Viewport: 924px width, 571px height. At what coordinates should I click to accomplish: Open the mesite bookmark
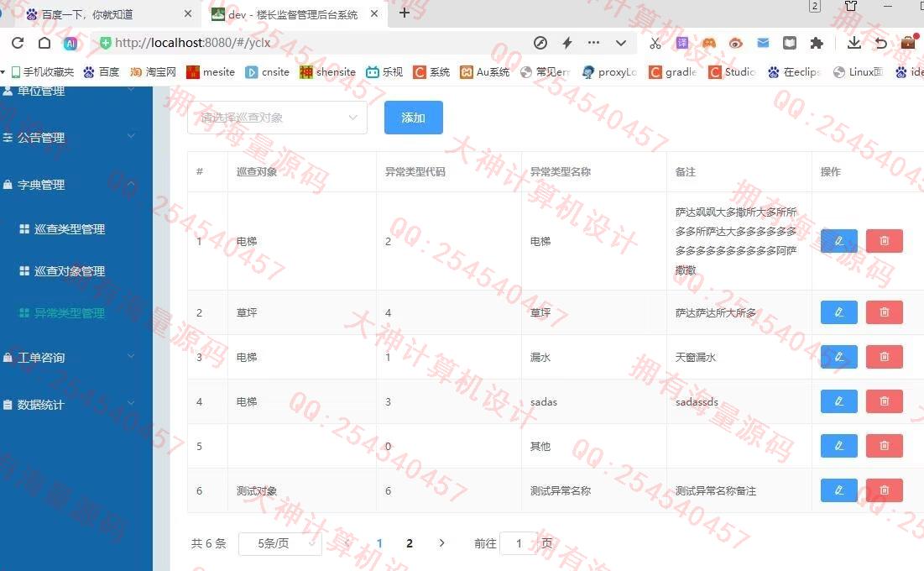[211, 72]
